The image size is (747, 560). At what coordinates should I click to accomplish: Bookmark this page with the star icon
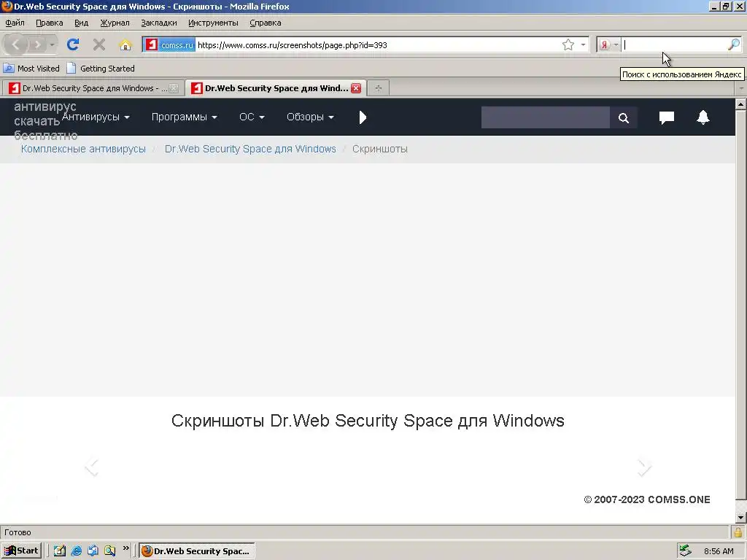coord(568,44)
